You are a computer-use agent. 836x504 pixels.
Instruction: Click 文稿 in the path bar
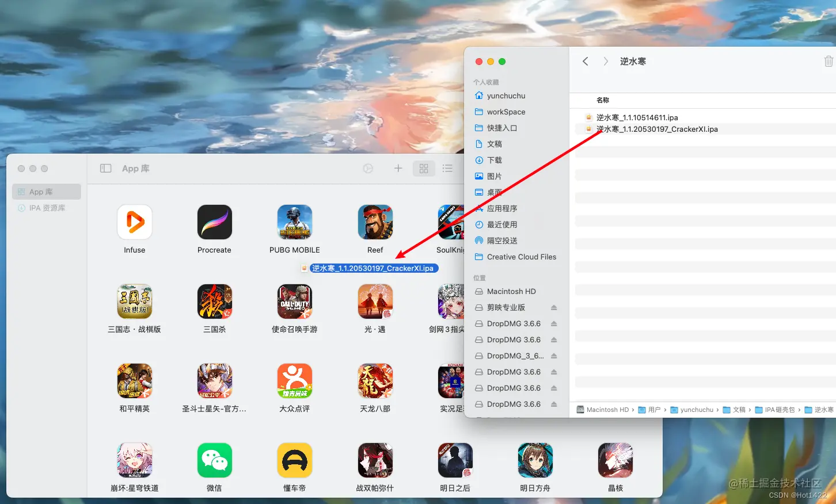click(x=734, y=410)
